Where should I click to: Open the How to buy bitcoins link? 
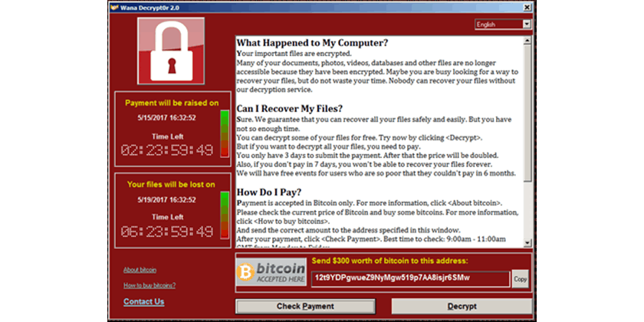(149, 285)
